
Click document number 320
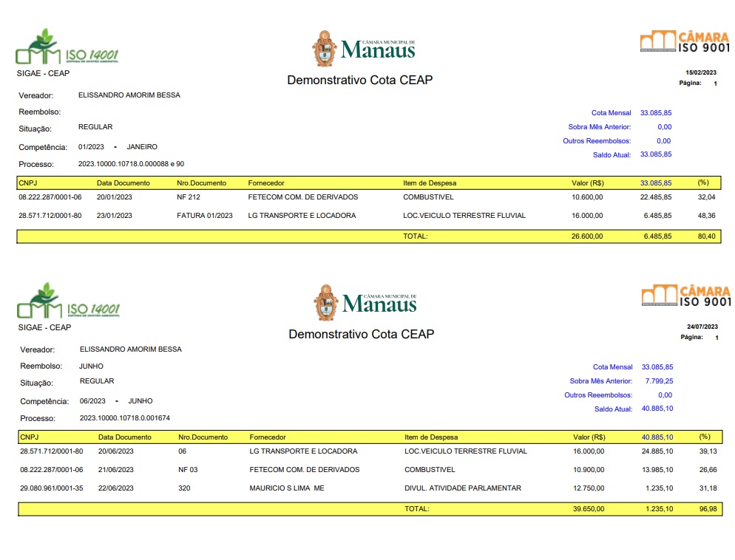coord(184,488)
